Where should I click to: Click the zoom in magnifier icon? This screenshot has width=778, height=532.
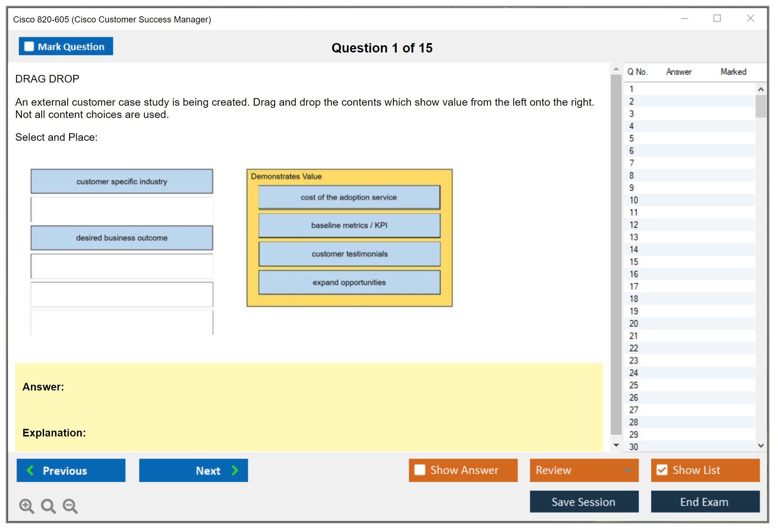tap(26, 506)
